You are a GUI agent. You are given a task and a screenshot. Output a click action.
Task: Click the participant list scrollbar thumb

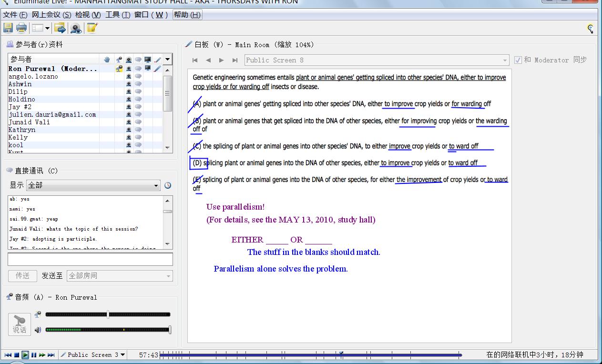tap(167, 93)
